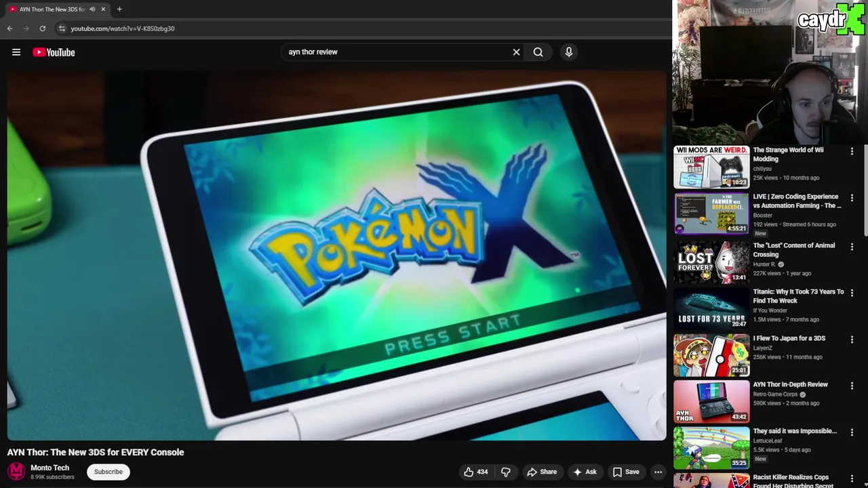Open Lost Content of Animal Crossing thumbnail

[711, 262]
